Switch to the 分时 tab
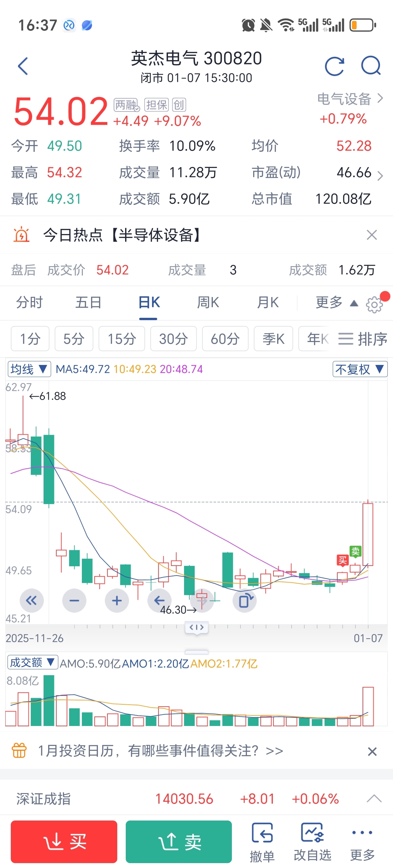Image resolution: width=393 pixels, height=868 pixels. [30, 302]
